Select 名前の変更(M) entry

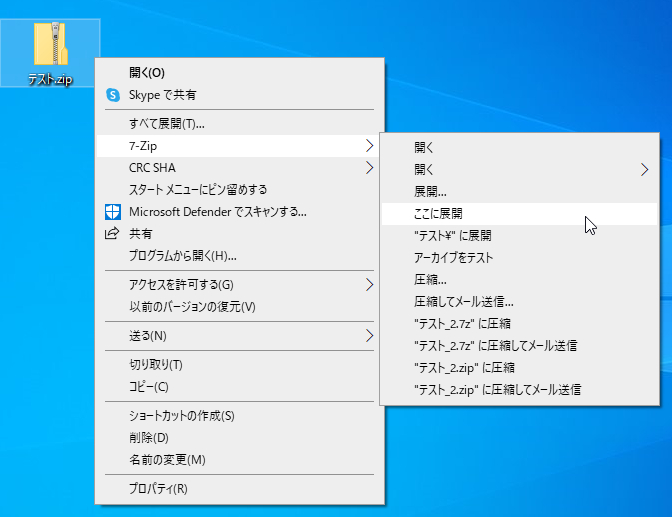coord(240,460)
